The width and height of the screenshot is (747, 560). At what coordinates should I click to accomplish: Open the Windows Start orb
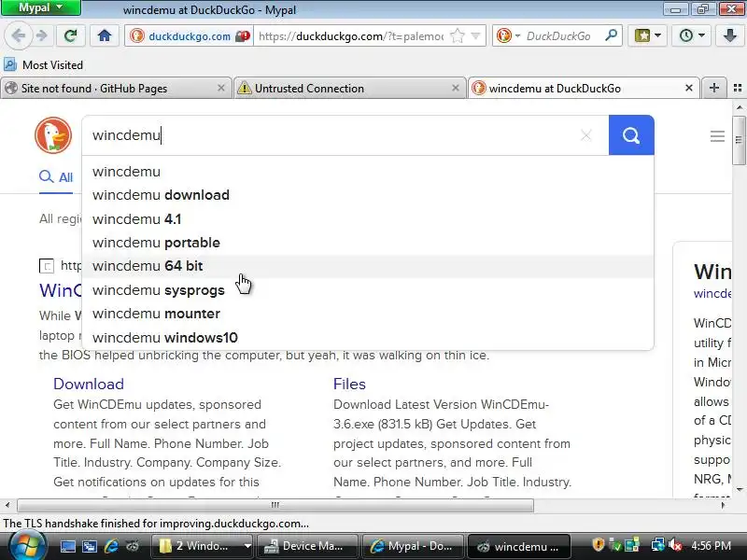[28, 546]
